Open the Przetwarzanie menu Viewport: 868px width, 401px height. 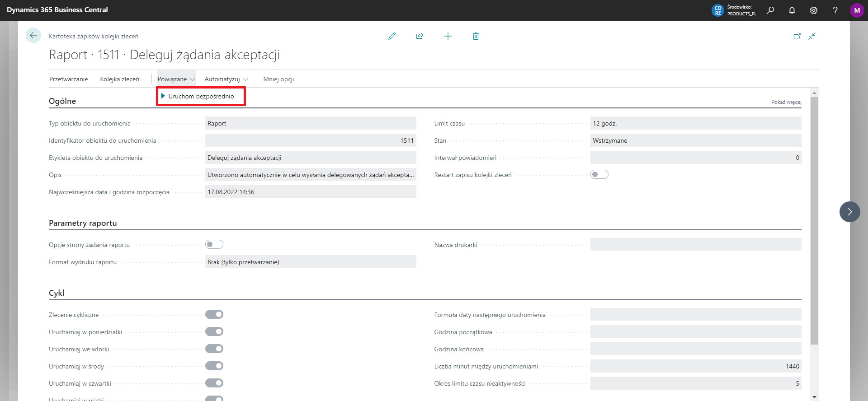point(68,79)
